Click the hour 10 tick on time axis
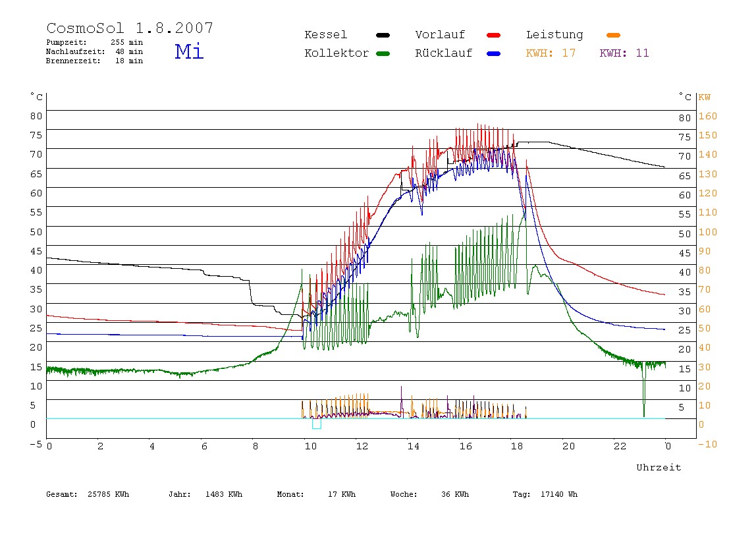Viewport: 756px width, 535px height. tap(311, 446)
